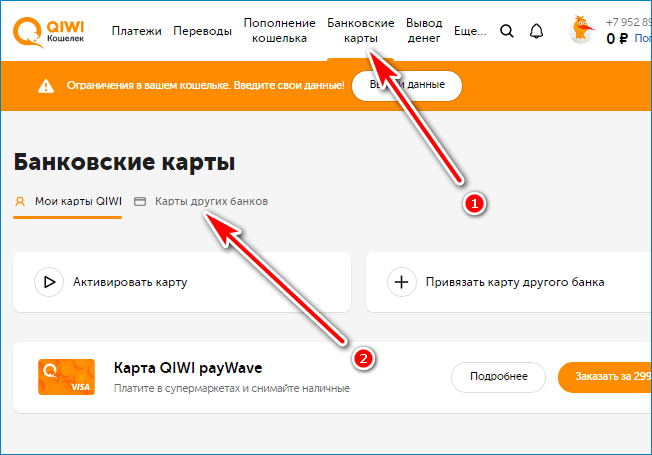Click the plus icon to link other bank card
The image size is (652, 455).
402,282
